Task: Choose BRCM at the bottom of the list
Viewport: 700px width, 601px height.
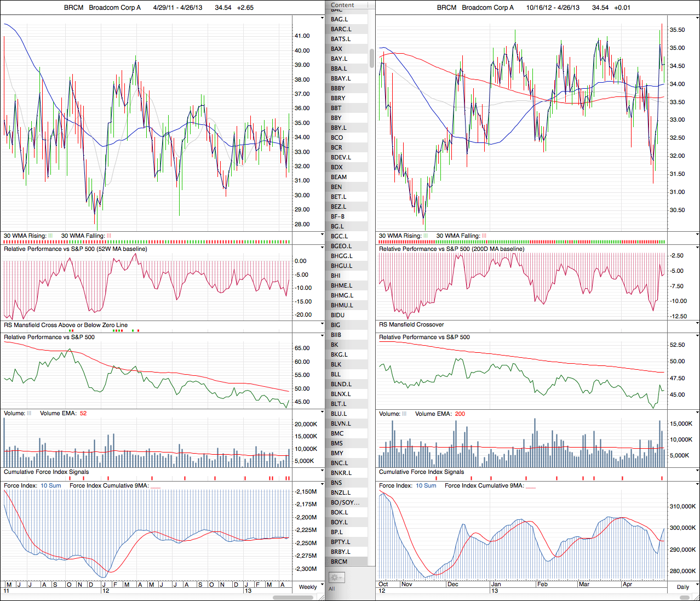Action: pos(339,562)
